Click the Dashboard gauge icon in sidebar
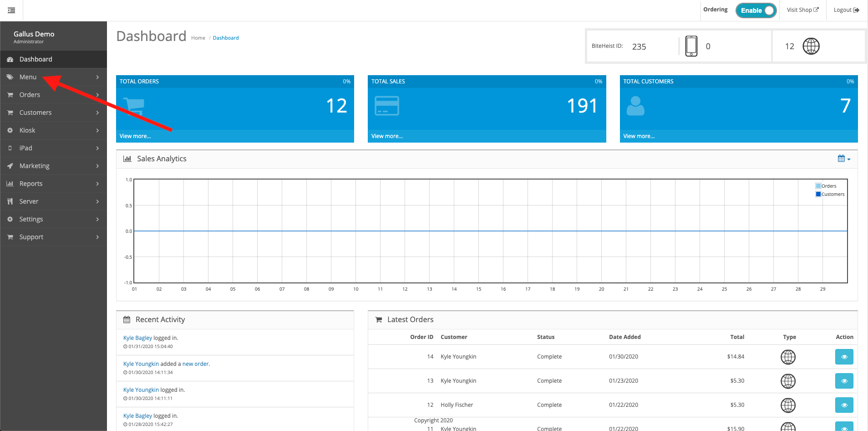 tap(10, 60)
